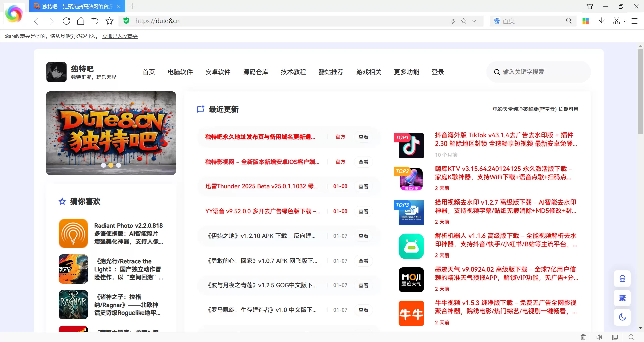Viewport: 644px width, 342px height.
Task: Open the browser hamburger main menu
Action: 635,21
